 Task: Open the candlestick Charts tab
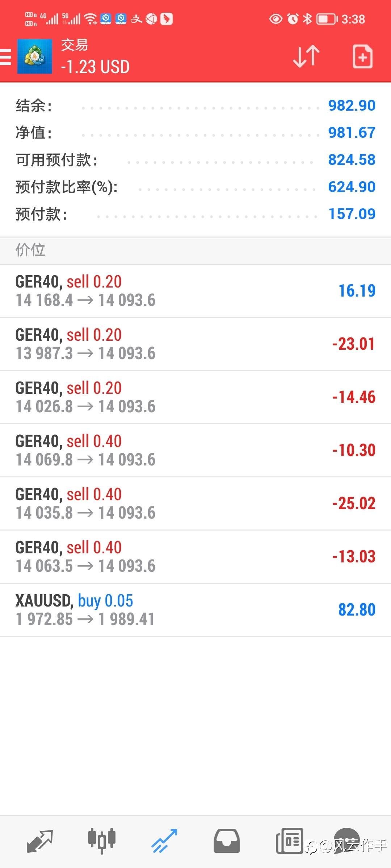[x=102, y=841]
